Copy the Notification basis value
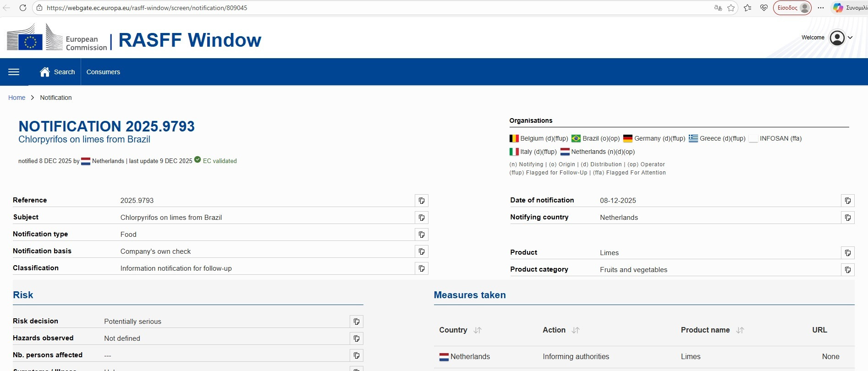Image resolution: width=868 pixels, height=371 pixels. pyautogui.click(x=421, y=251)
